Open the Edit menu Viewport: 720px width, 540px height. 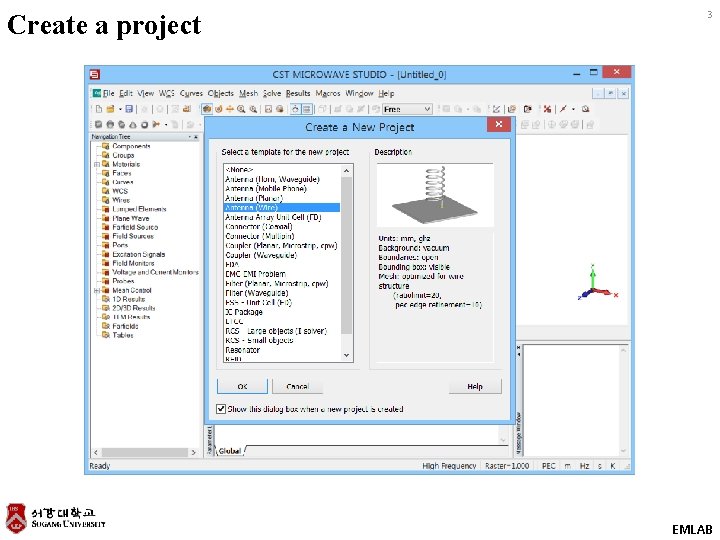point(126,93)
